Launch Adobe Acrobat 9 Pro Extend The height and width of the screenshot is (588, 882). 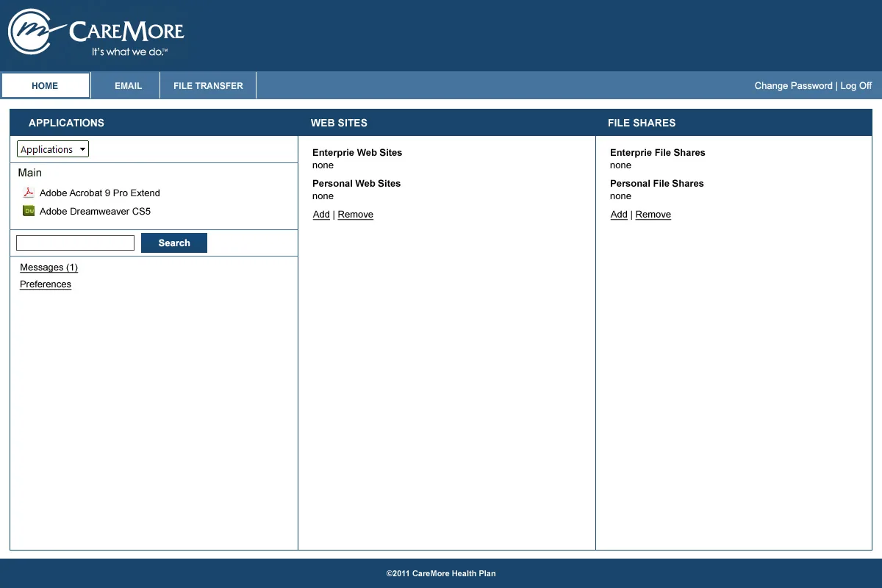(x=99, y=193)
